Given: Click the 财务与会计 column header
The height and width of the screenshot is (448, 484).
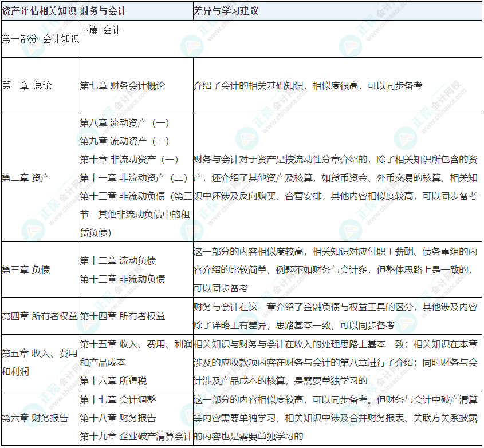Looking at the screenshot, I should coord(103,11).
